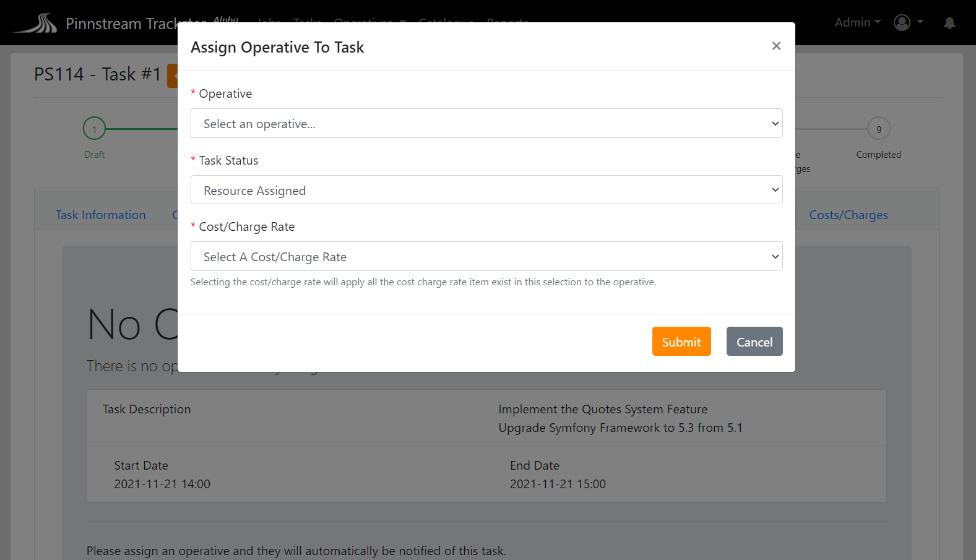Click the step 1 Draft circle

click(94, 129)
